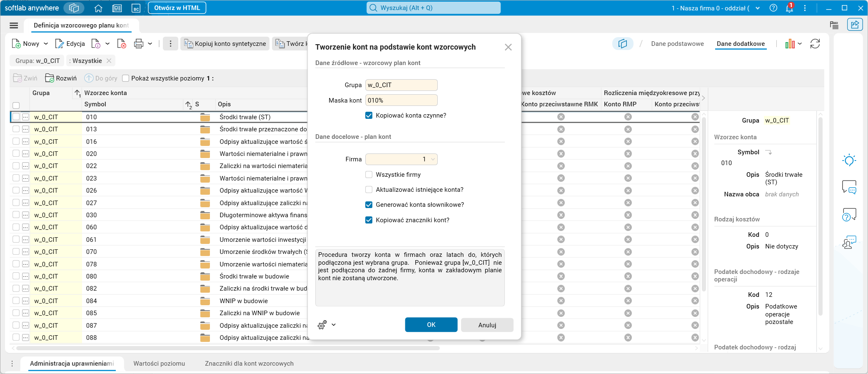Viewport: 868px width, 374px height.
Task: Switch to Dane podstawowe tab
Action: (677, 44)
